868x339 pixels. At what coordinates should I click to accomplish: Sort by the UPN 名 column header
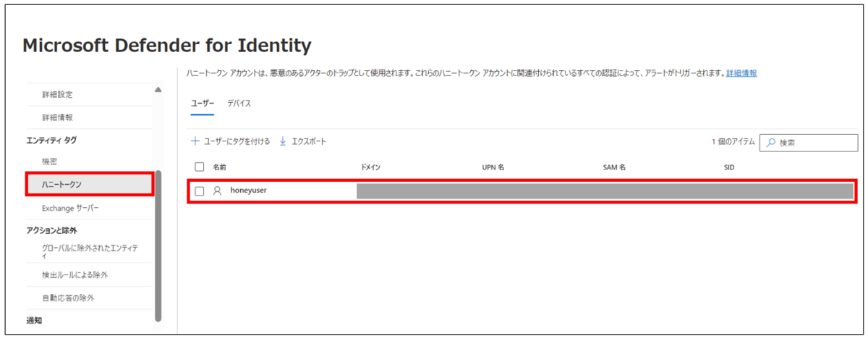tap(493, 167)
